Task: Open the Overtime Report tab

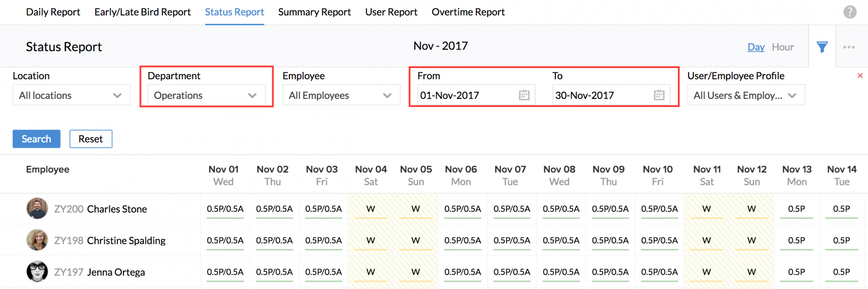Action: tap(468, 12)
